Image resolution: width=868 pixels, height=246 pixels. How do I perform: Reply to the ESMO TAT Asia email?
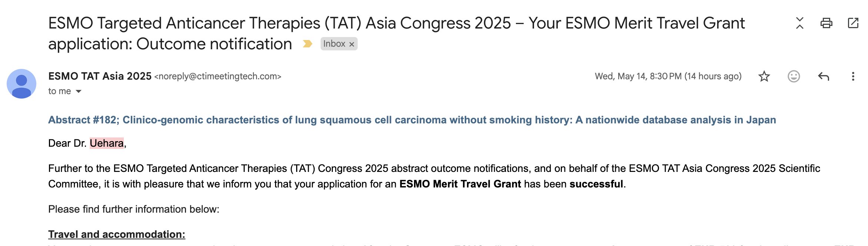[x=823, y=76]
